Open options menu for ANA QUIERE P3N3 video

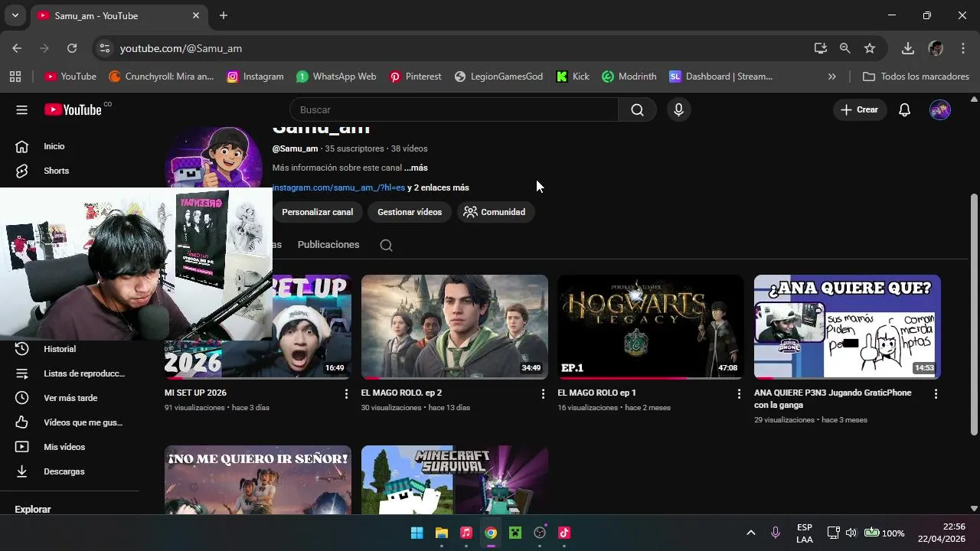[x=936, y=393]
